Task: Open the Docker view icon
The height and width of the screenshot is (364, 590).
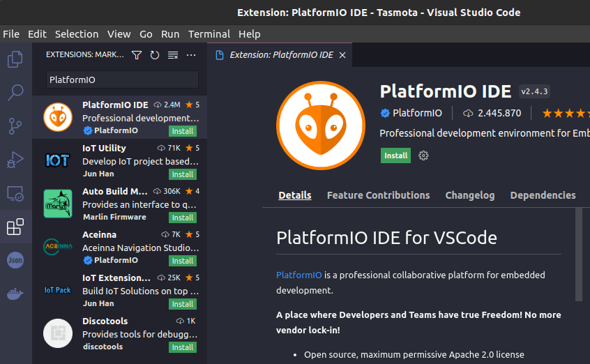Action: pyautogui.click(x=15, y=294)
